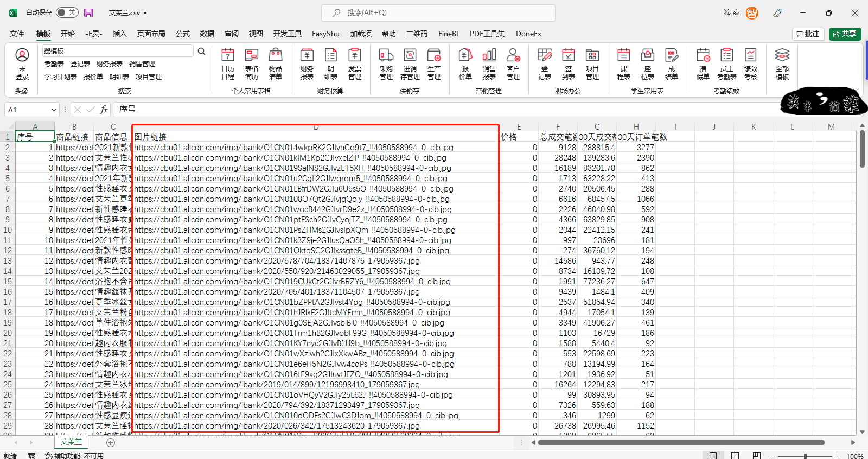Screen dimensions: 868x459
Task: Click the 未登录 profile icon
Action: 22,64
